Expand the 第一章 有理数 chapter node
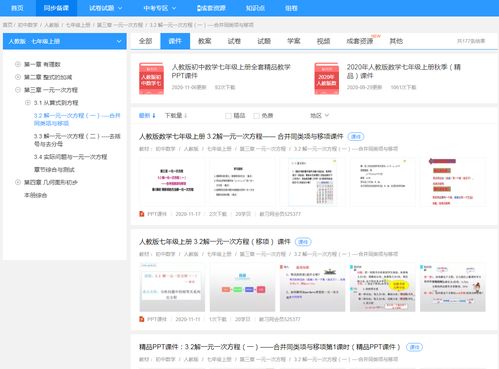499x369 pixels. (18, 64)
